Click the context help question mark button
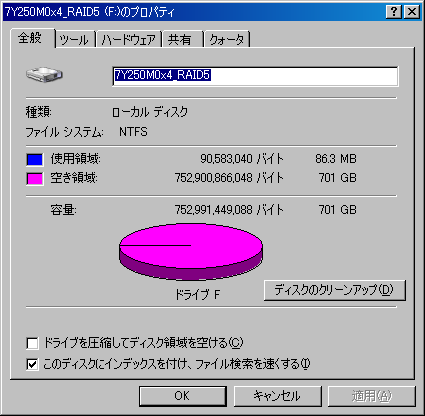 (x=394, y=12)
